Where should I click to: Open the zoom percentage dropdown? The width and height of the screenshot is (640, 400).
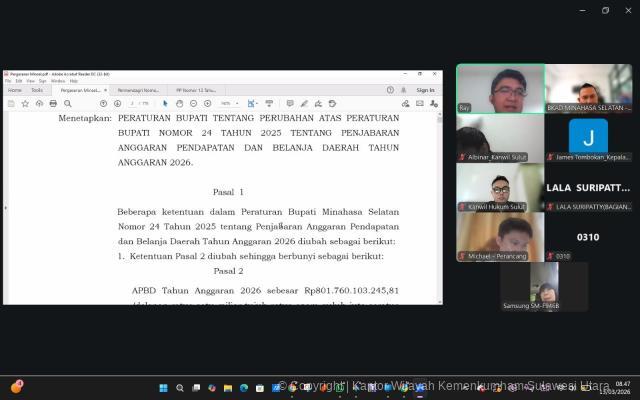click(229, 103)
